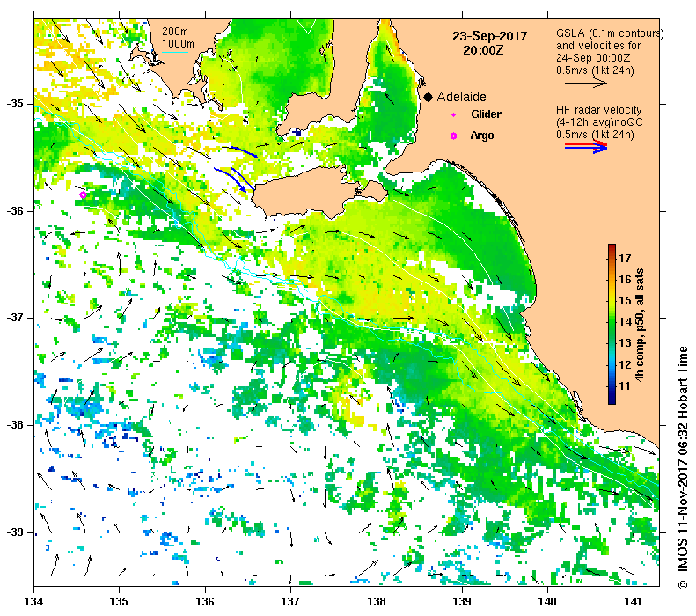Click the Argo float marker near -36 latitude
696x616 pixels.
(x=83, y=194)
